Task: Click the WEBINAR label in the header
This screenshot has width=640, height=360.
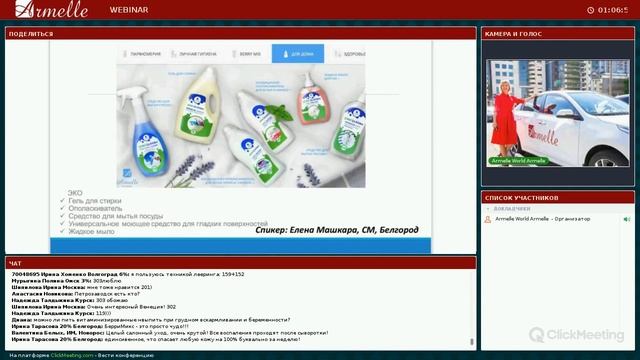Action: tap(129, 10)
